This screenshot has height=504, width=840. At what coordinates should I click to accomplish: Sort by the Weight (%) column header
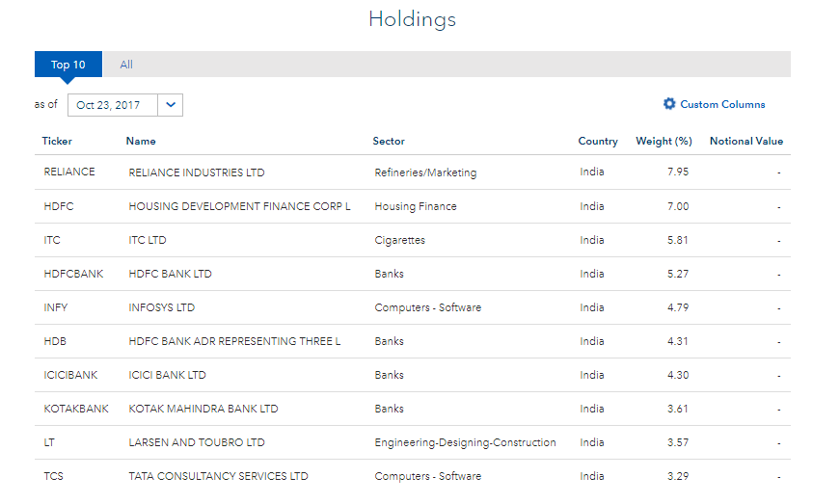[x=664, y=141]
